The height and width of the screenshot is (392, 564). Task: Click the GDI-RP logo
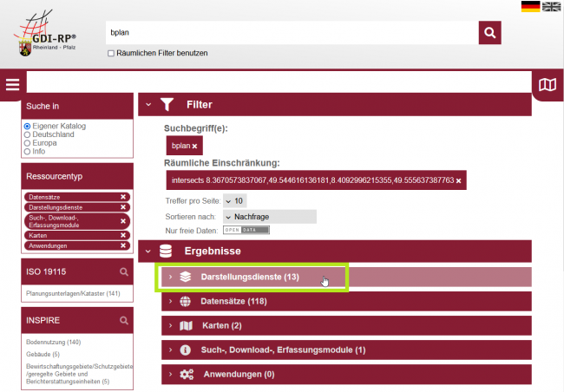45,33
